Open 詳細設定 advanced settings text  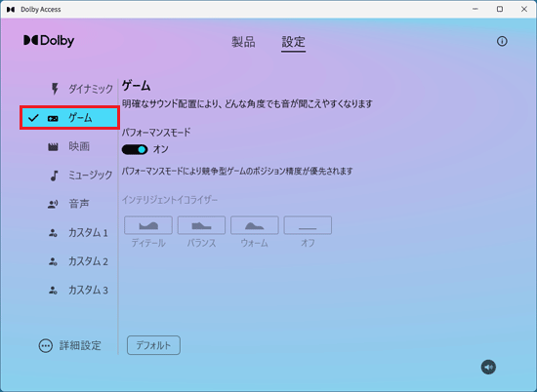[80, 345]
